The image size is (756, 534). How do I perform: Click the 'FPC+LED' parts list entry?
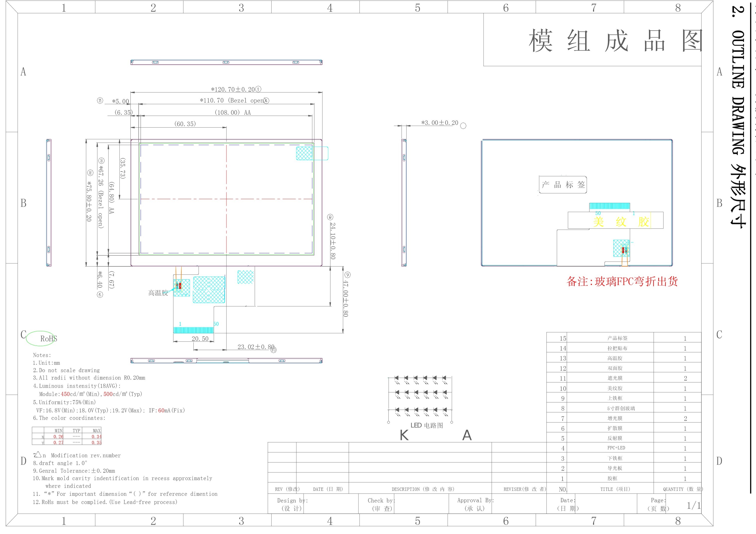tap(616, 448)
